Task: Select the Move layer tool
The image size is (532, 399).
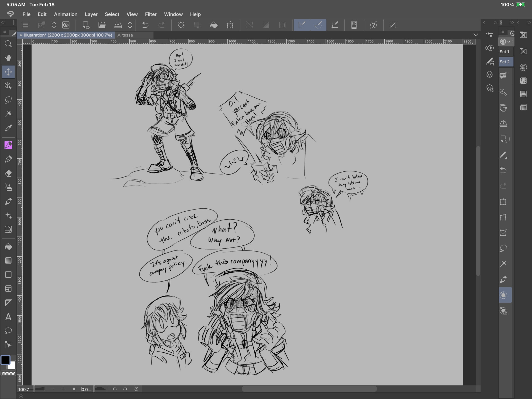Action: click(8, 72)
